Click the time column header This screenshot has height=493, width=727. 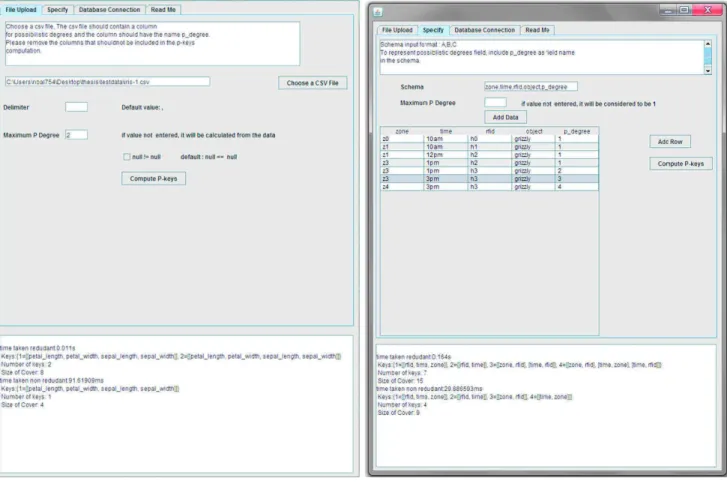click(x=446, y=131)
